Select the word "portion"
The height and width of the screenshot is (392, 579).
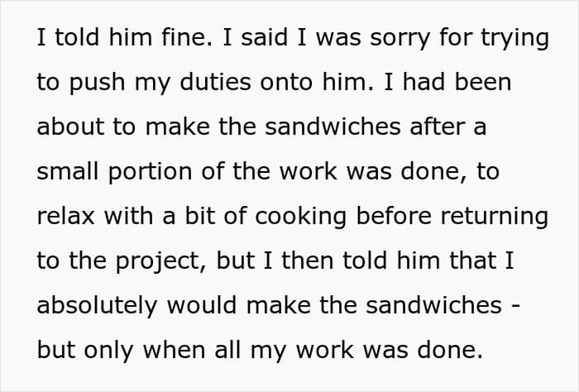click(150, 173)
